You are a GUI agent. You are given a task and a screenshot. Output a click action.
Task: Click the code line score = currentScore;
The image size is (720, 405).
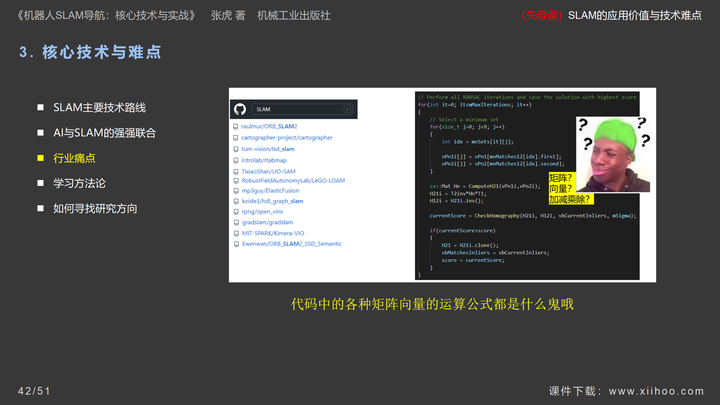472,260
